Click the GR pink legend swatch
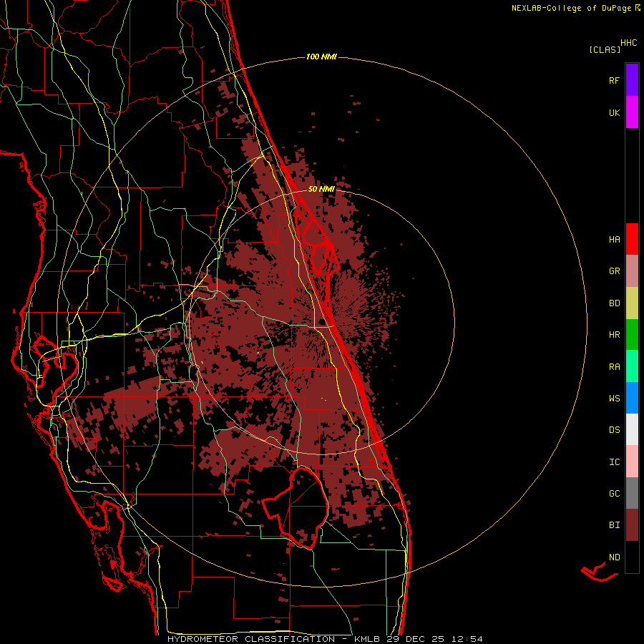Image resolution: width=644 pixels, height=644 pixels. pos(632,271)
